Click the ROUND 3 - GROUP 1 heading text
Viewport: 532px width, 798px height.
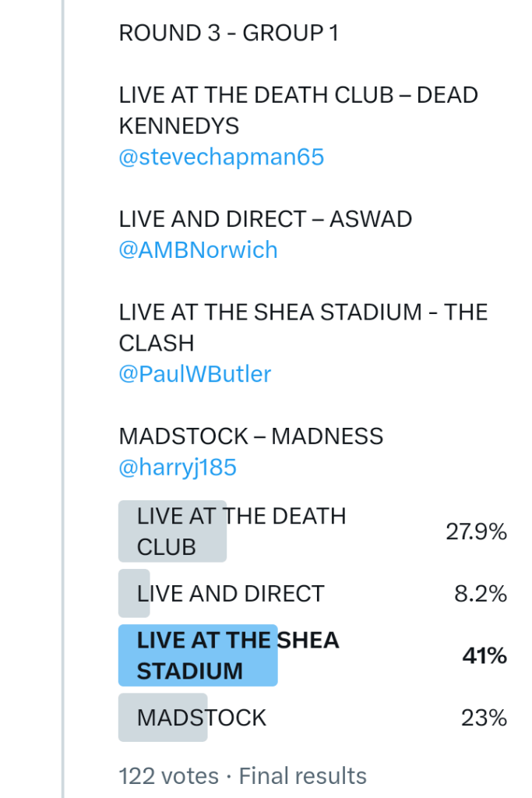click(228, 34)
